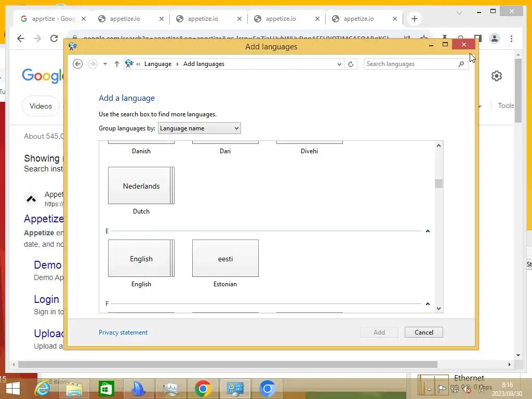Open Chromium from the taskbar
The height and width of the screenshot is (399, 532).
(268, 389)
